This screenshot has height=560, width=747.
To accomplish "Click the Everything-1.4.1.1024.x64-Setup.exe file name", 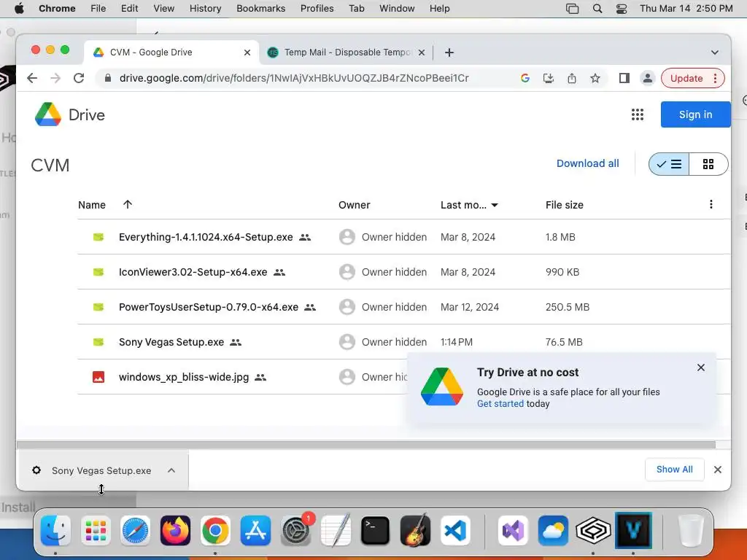I will (206, 237).
